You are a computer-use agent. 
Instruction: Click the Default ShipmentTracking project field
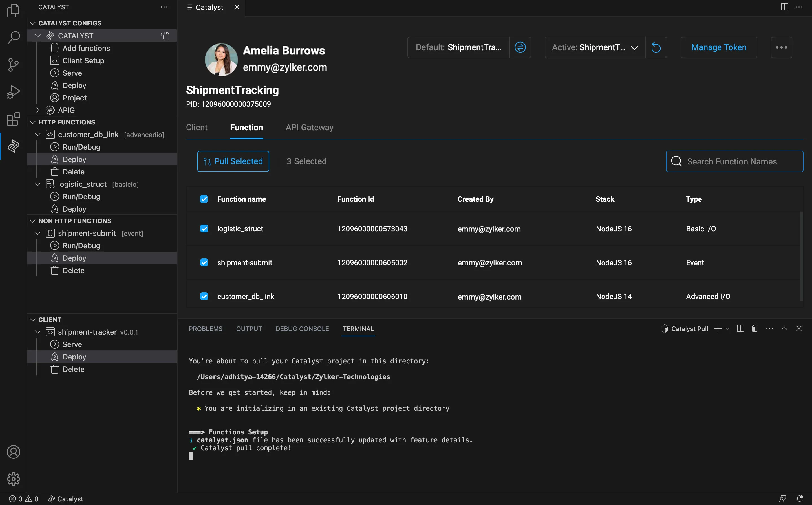click(458, 47)
